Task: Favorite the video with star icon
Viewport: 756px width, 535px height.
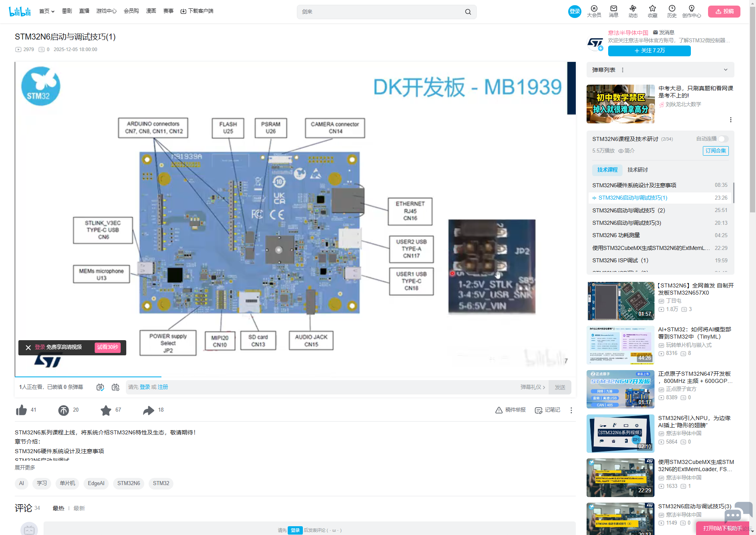Action: click(x=106, y=410)
